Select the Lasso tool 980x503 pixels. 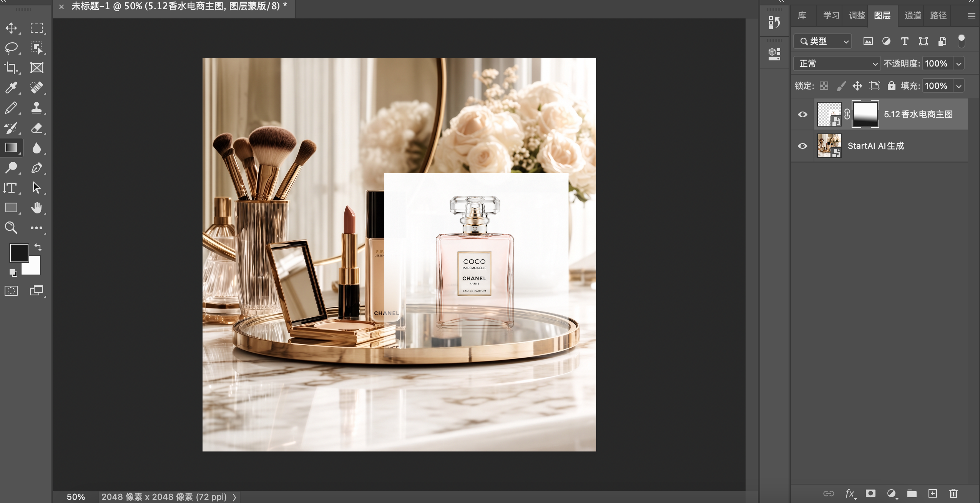click(x=11, y=48)
